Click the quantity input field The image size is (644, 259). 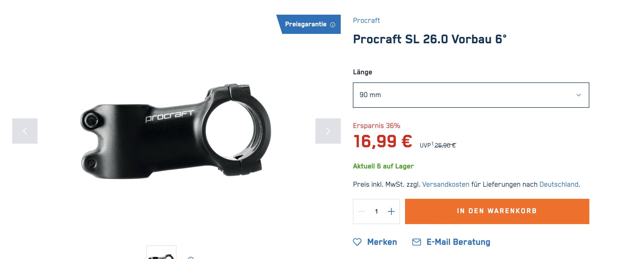point(376,211)
